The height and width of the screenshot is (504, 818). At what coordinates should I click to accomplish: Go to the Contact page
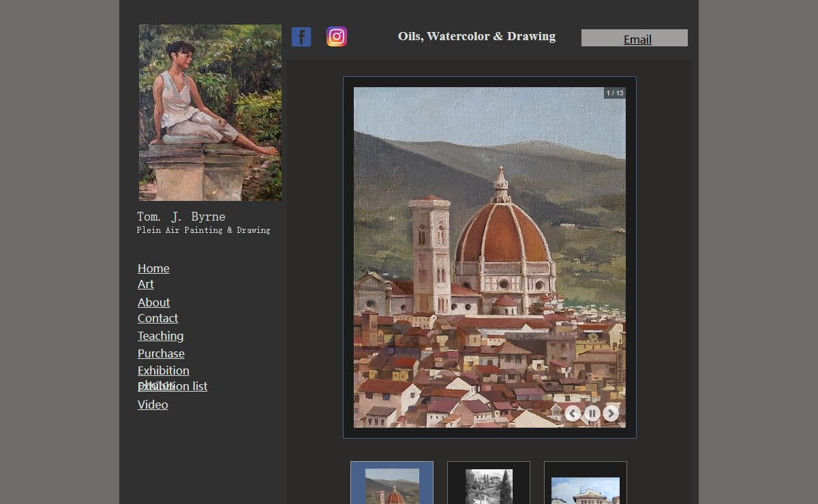(157, 318)
